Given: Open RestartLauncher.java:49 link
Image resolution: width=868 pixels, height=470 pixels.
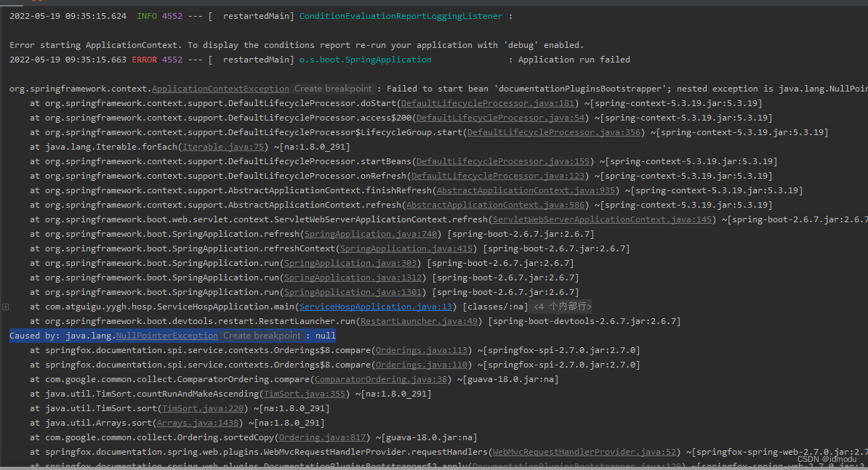Looking at the screenshot, I should click(419, 321).
